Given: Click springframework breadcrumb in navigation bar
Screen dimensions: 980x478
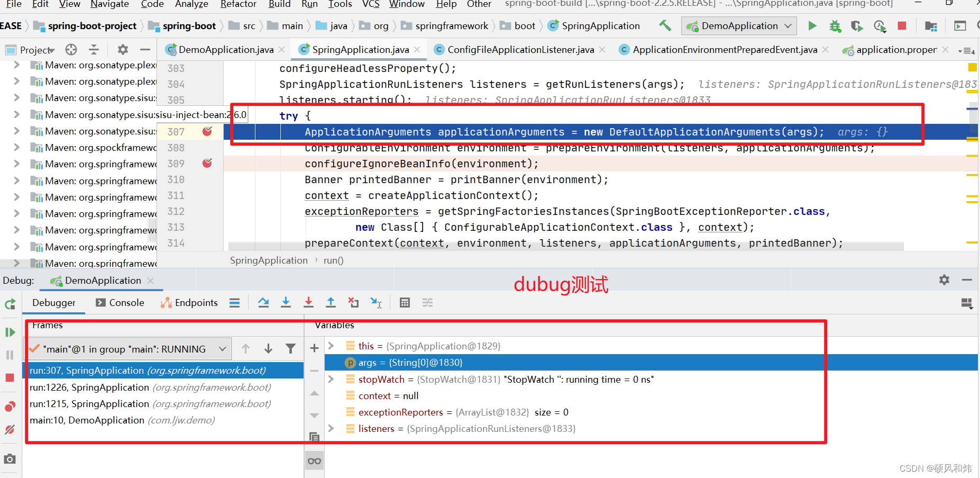Looking at the screenshot, I should tap(451, 25).
